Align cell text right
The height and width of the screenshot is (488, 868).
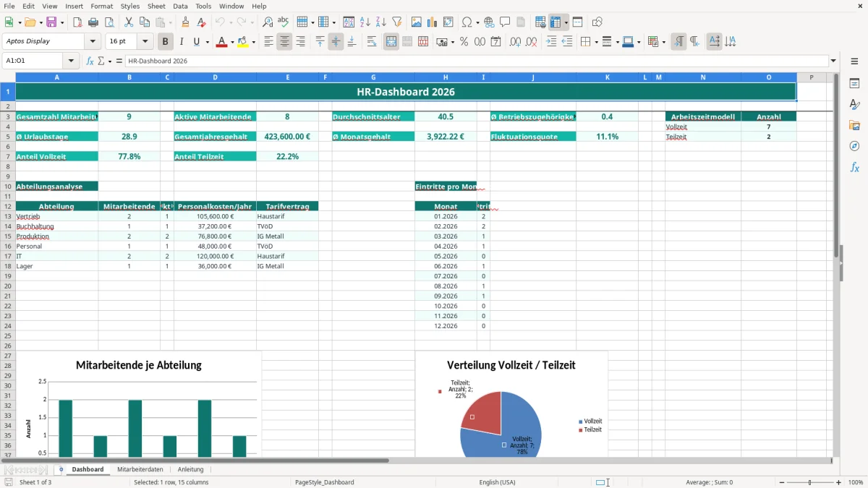pos(300,42)
